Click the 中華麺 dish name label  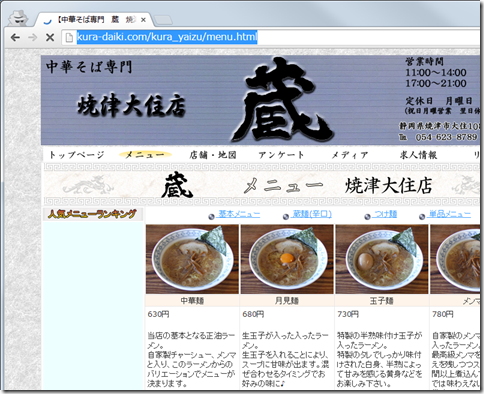click(192, 301)
